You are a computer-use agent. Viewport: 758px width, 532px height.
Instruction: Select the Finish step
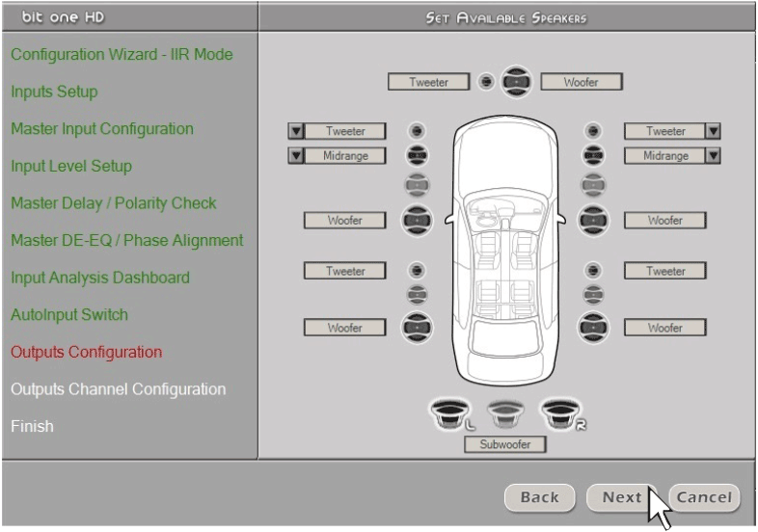point(32,426)
